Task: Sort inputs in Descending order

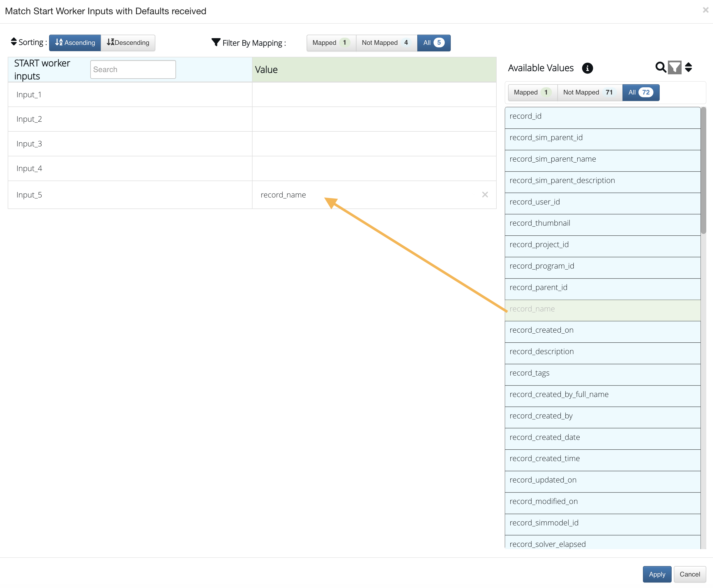Action: [128, 43]
